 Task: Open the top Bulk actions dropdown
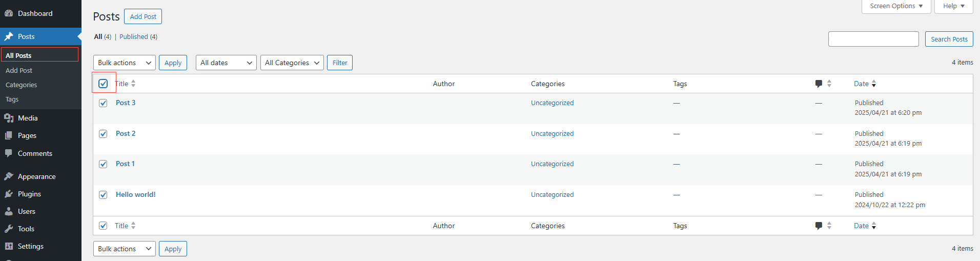(125, 63)
